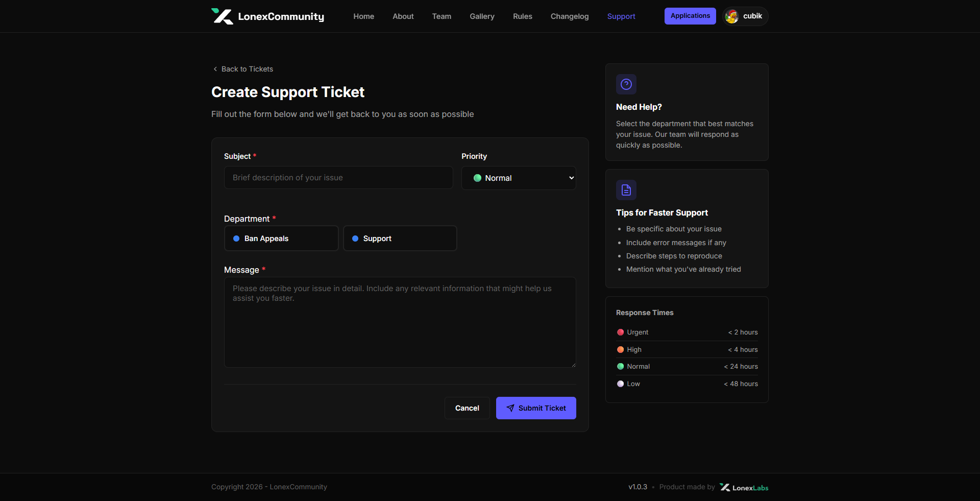Submit the support ticket
The image size is (980, 501).
pos(536,408)
